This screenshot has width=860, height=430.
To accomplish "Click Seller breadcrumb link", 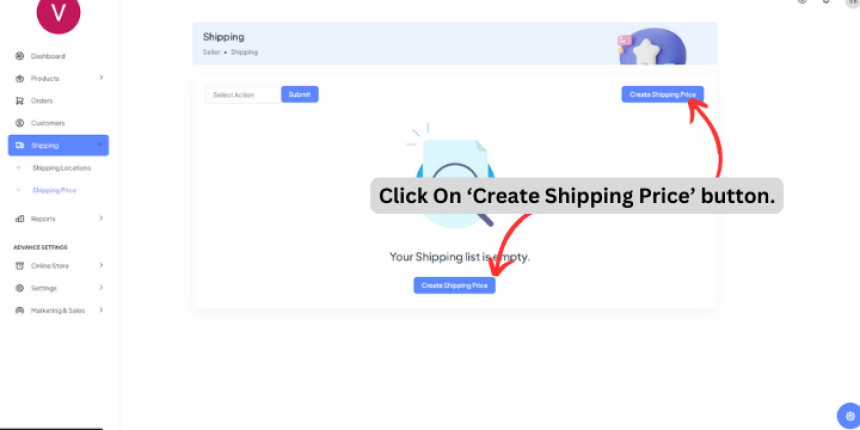I will click(x=211, y=52).
